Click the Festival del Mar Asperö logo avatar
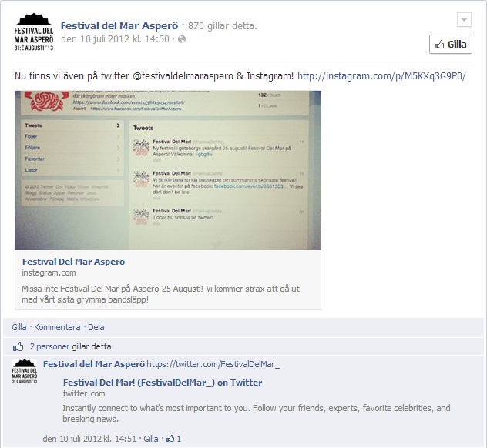Image resolution: width=487 pixels, height=448 pixels. (x=34, y=32)
